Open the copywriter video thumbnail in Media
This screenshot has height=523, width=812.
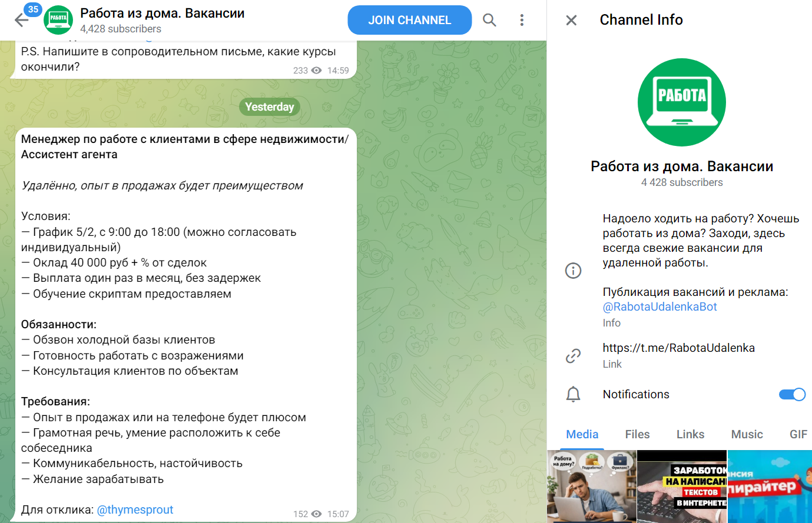click(770, 487)
